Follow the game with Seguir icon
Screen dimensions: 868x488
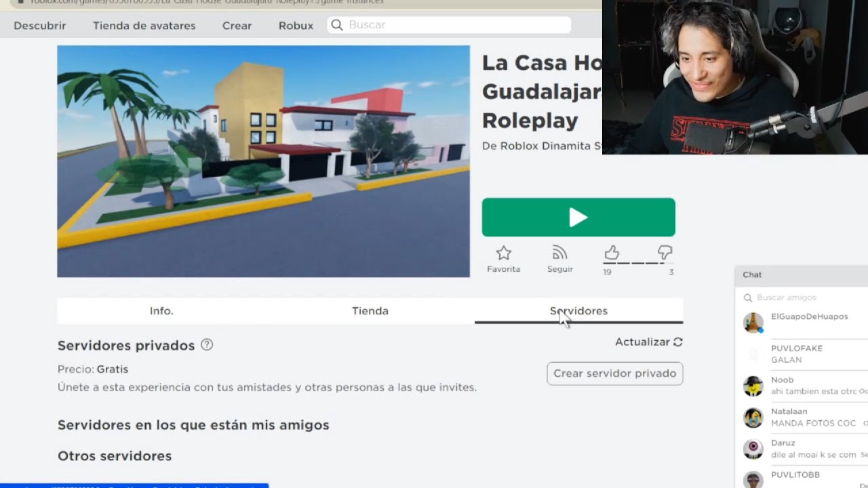(x=560, y=259)
